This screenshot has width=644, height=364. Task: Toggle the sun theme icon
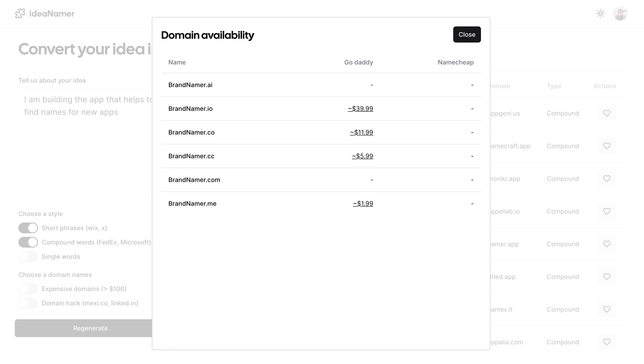(600, 13)
